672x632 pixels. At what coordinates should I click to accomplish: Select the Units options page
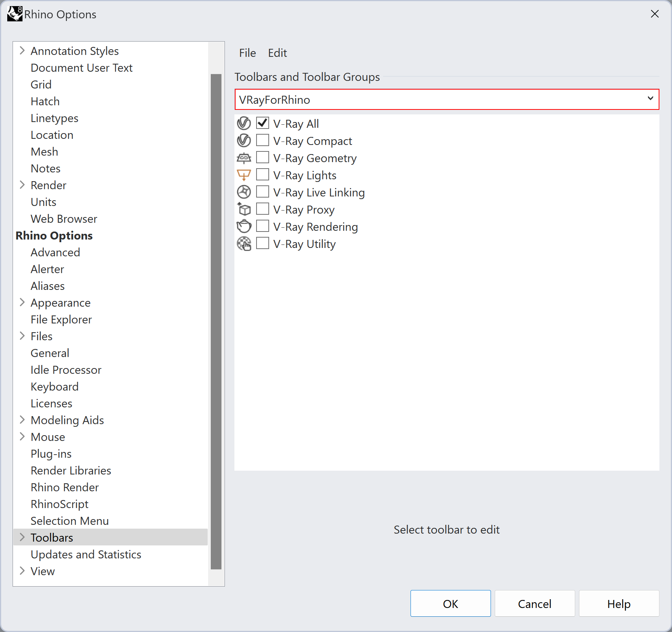[43, 202]
